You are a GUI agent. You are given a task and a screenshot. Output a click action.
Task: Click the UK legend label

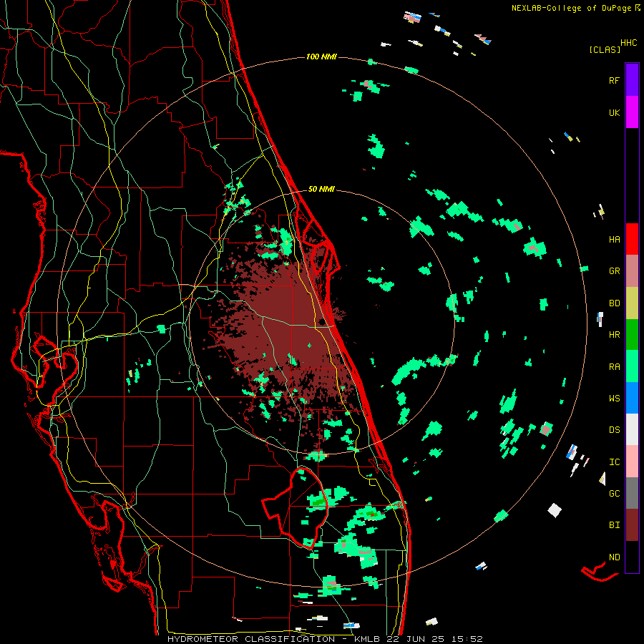click(x=615, y=112)
